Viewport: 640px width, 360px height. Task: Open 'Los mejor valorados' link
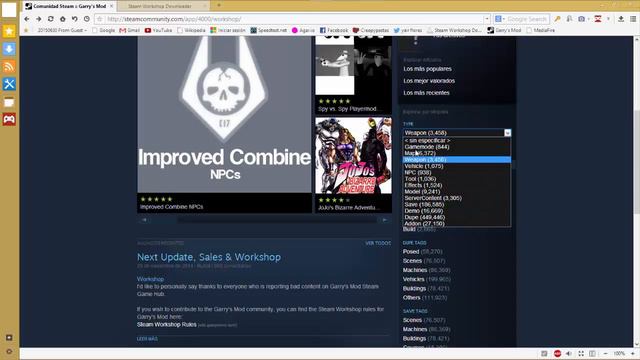[x=429, y=81]
